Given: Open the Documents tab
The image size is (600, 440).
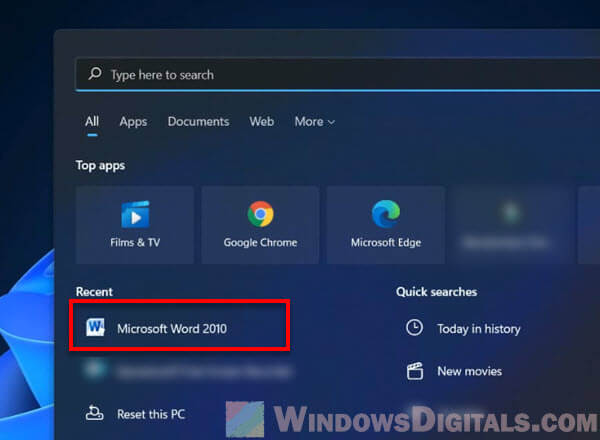Looking at the screenshot, I should coord(198,122).
